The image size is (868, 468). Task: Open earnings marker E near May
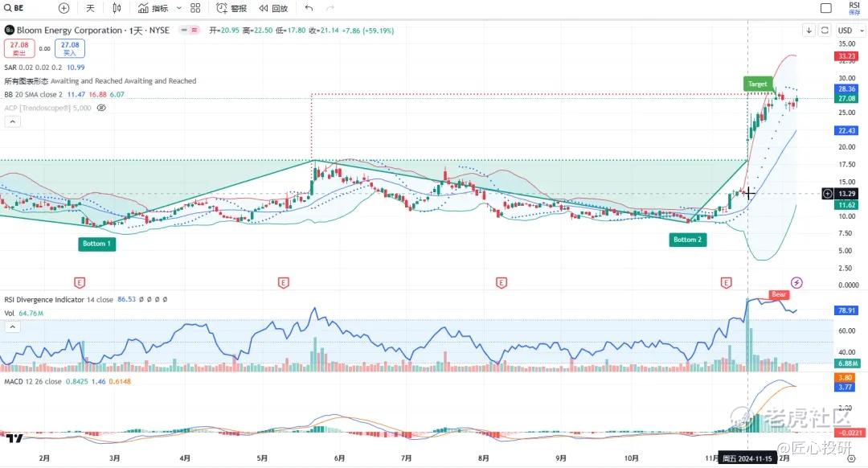pyautogui.click(x=284, y=283)
